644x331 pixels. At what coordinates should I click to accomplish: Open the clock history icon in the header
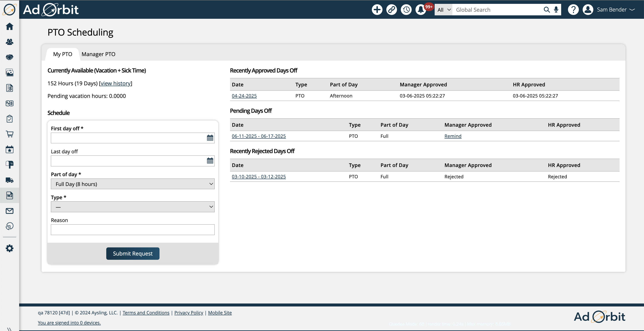[x=406, y=10]
